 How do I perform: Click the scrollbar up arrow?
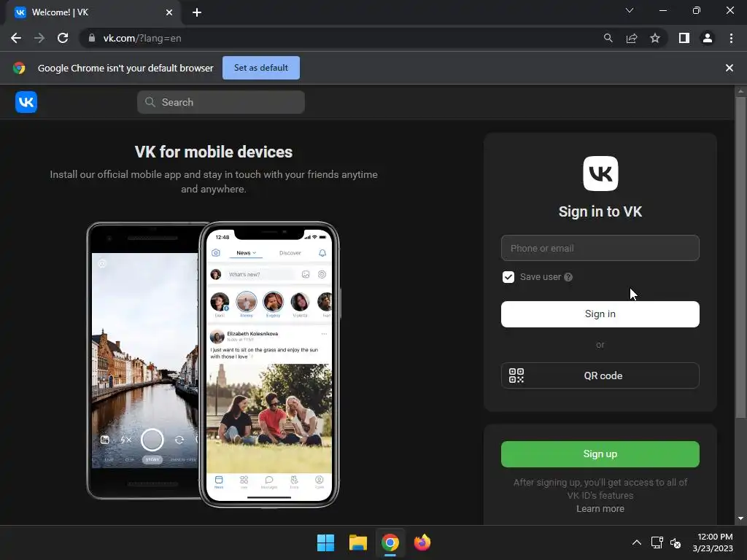click(x=740, y=90)
